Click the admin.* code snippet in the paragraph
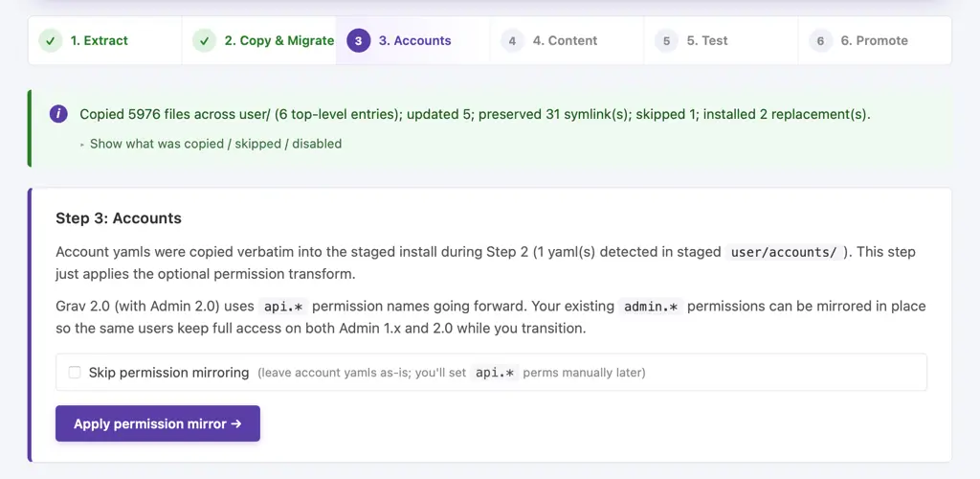 click(x=651, y=307)
